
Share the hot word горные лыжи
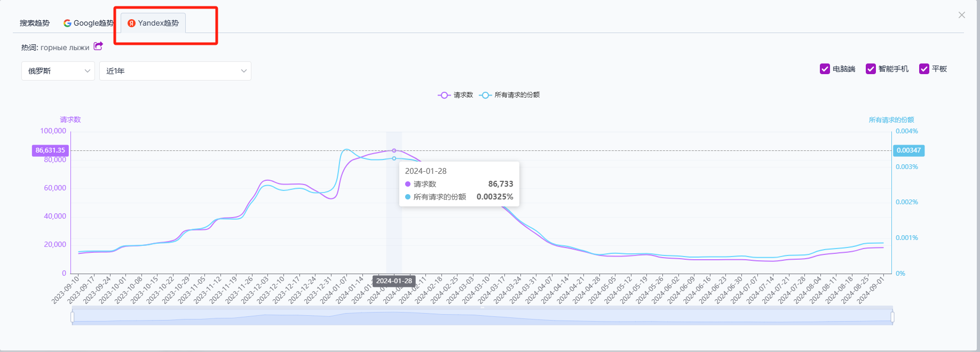(x=98, y=46)
